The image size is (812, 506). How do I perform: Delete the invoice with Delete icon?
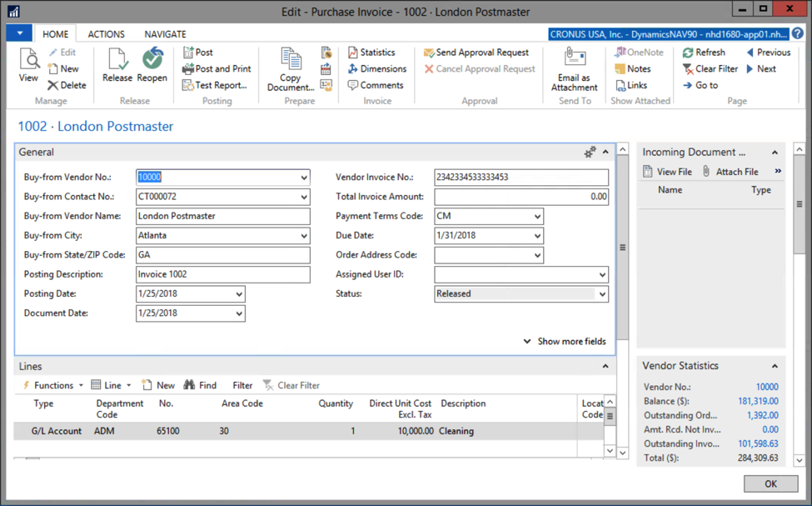pos(67,85)
